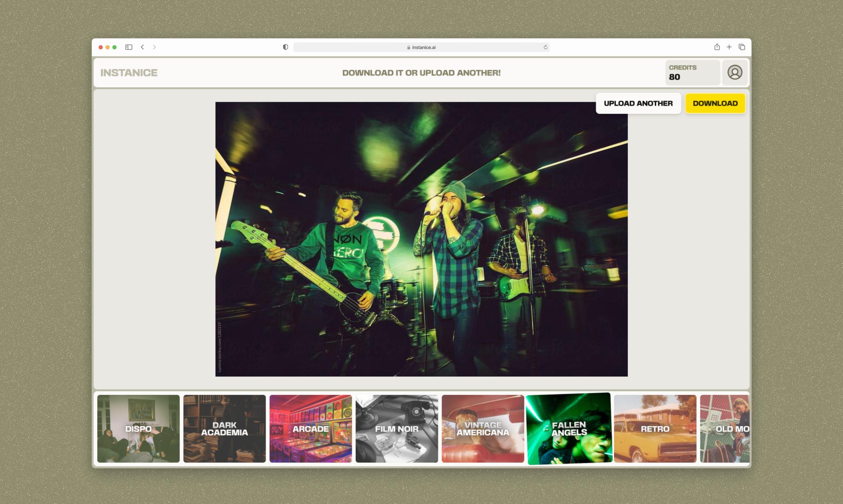Viewport: 843px width, 504px height.
Task: Click the Download button
Action: [715, 103]
